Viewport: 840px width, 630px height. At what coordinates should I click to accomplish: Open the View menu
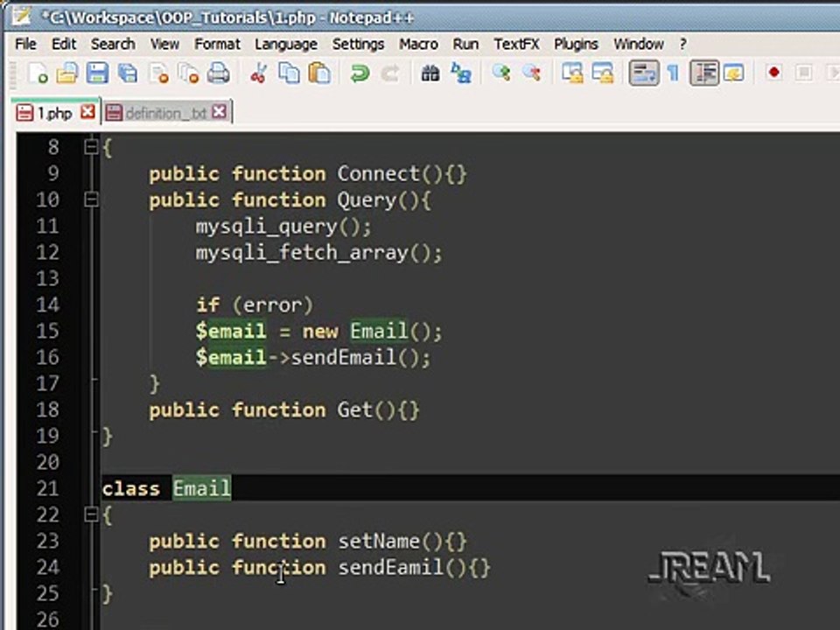(x=164, y=44)
